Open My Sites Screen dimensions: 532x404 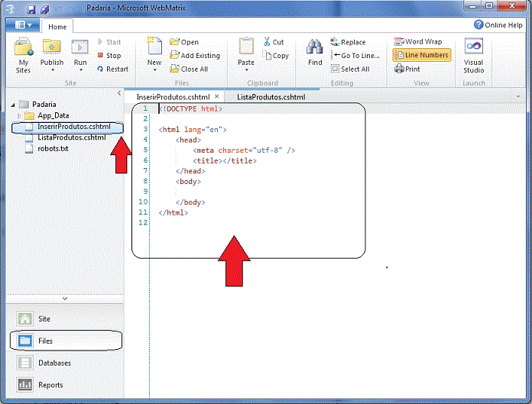click(x=23, y=56)
